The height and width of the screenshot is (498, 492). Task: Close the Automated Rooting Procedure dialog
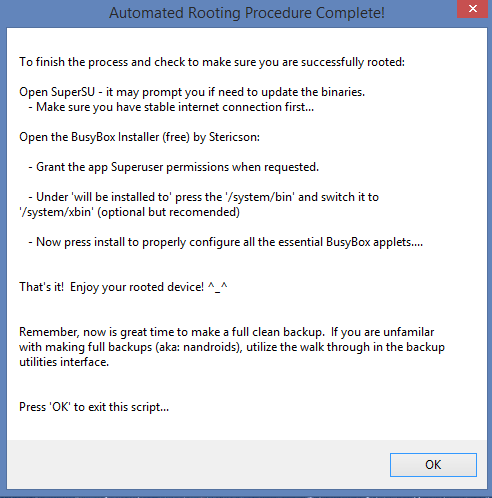tap(472, 9)
